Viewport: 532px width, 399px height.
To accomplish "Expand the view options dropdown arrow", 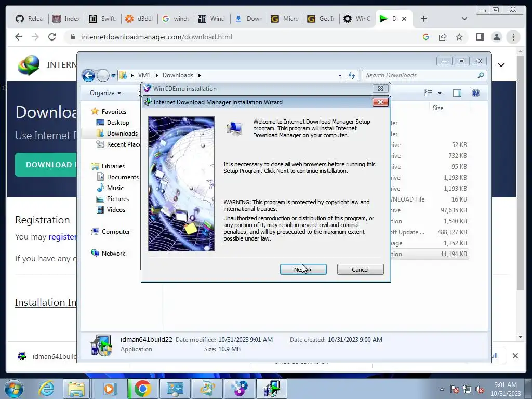I will 440,93.
